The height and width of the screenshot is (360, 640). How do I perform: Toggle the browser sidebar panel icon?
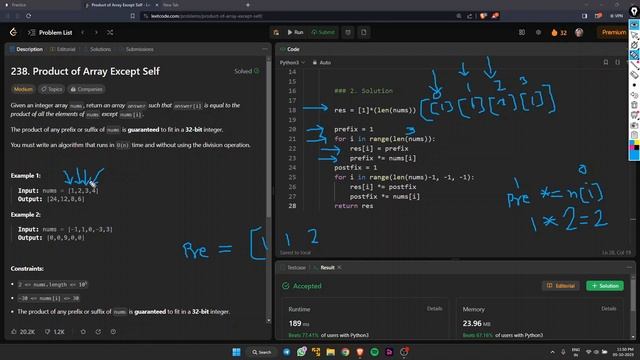584,16
